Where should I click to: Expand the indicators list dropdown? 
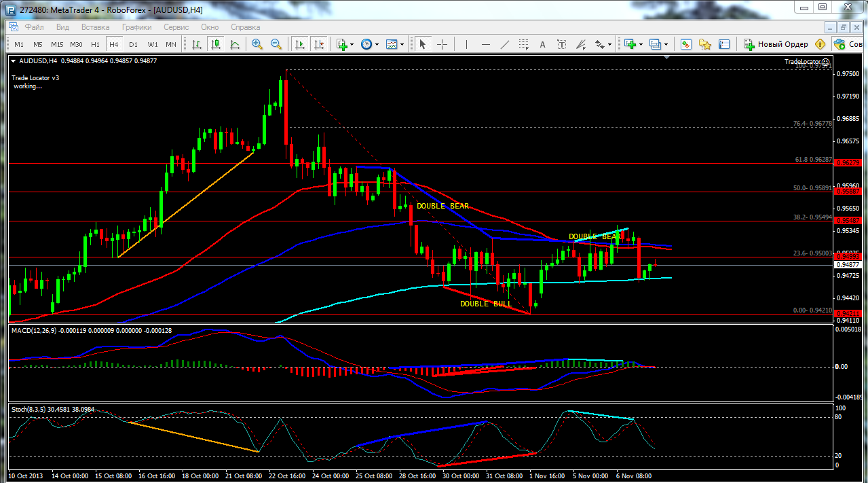click(x=352, y=45)
